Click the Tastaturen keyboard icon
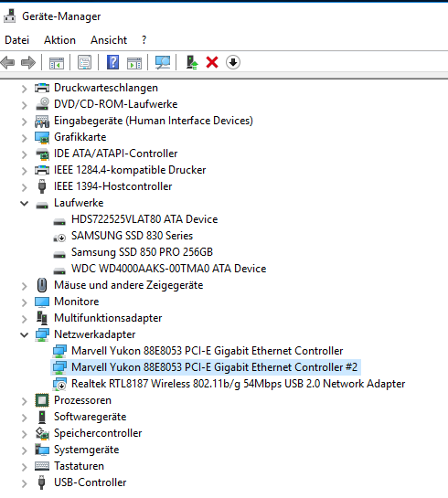Screen dimensions: 448x498 42,466
